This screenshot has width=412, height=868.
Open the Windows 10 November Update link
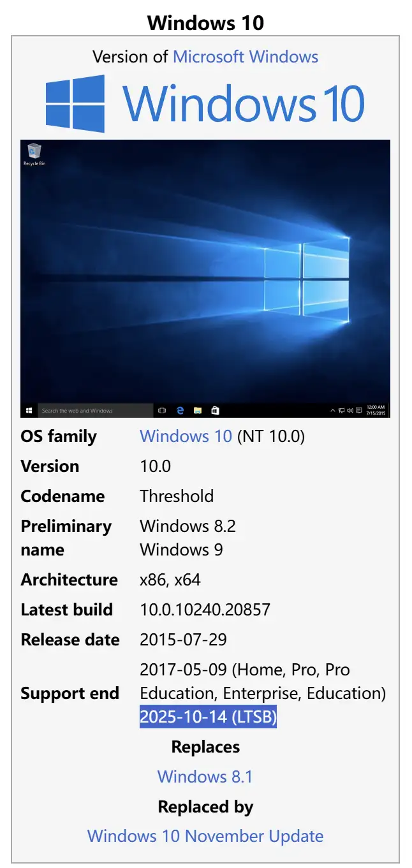[205, 836]
